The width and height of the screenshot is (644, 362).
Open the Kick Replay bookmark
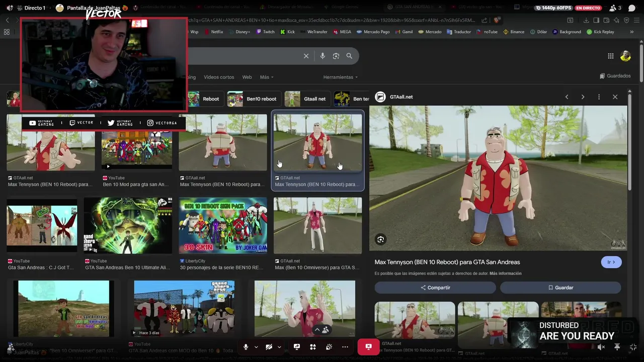(x=600, y=32)
